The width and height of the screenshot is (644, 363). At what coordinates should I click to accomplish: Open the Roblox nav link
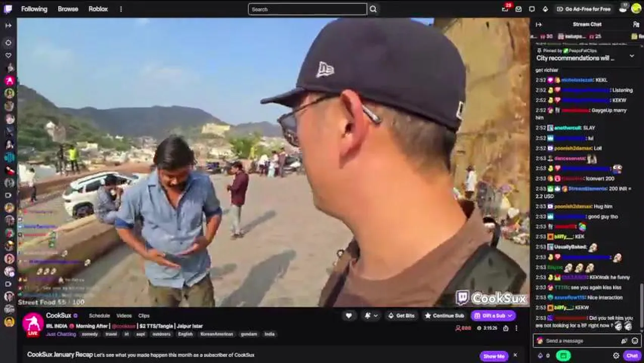[98, 9]
